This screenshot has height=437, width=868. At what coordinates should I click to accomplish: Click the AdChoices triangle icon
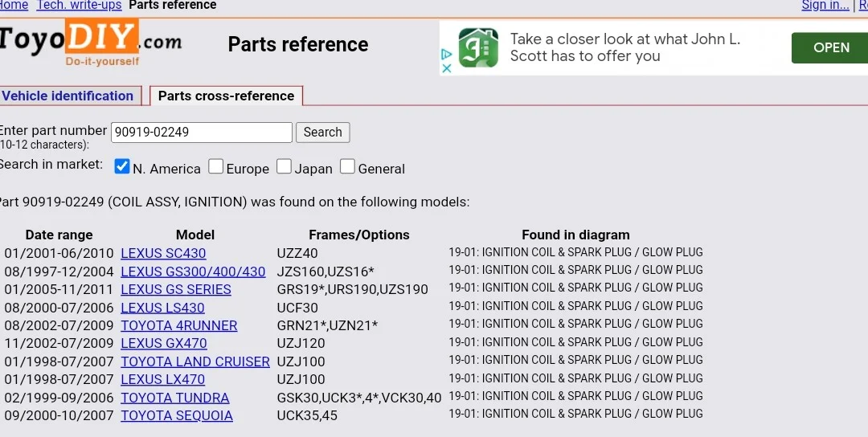tap(447, 54)
